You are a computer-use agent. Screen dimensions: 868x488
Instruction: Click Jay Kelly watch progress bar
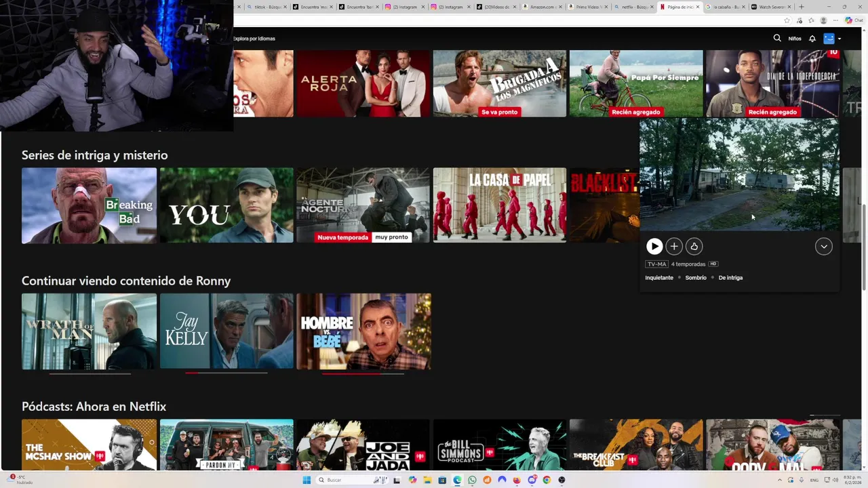[226, 373]
